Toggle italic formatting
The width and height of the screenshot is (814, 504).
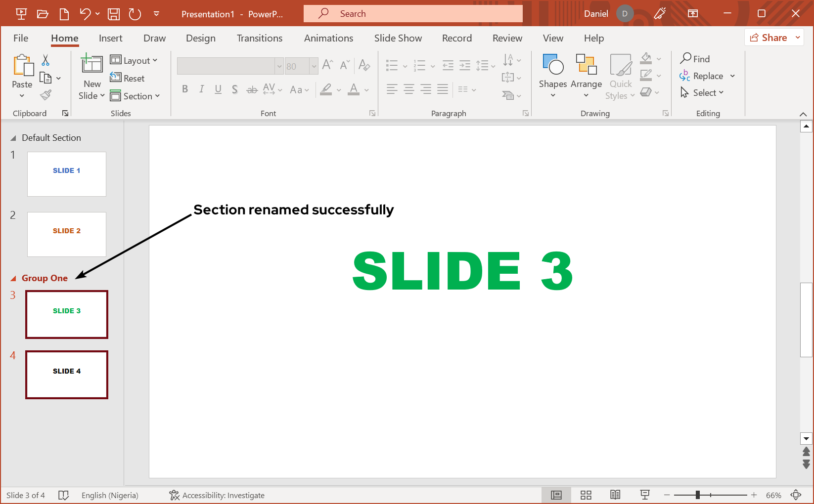click(201, 89)
